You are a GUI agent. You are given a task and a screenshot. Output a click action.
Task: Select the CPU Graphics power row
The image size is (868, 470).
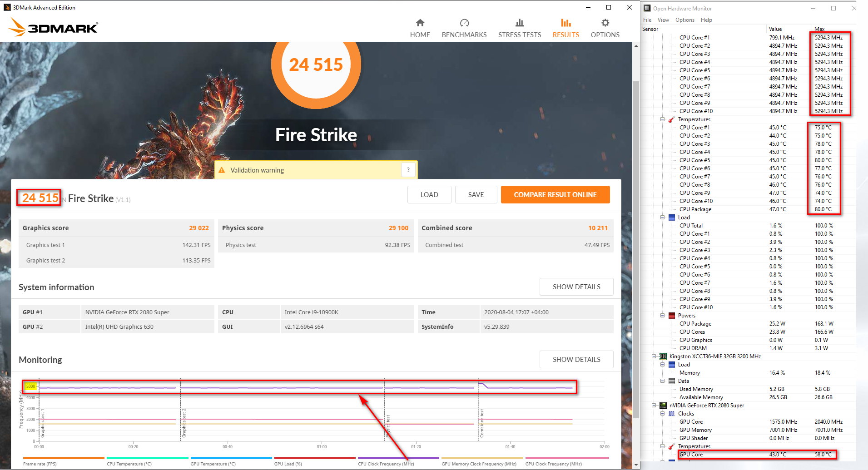click(x=749, y=340)
